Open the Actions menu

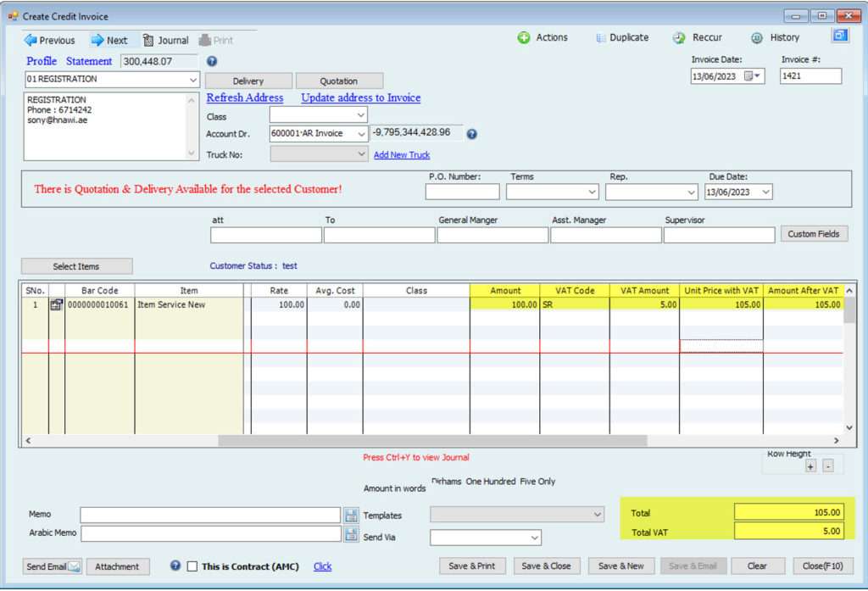tap(542, 37)
